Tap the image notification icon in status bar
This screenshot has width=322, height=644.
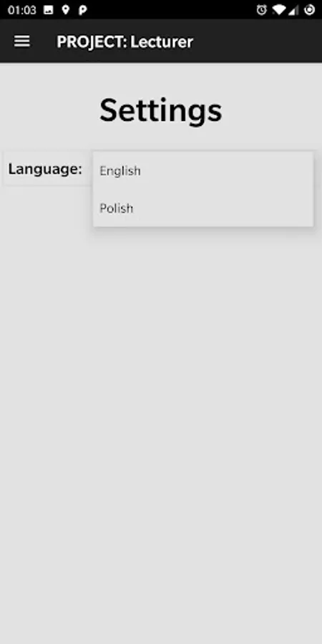pyautogui.click(x=49, y=10)
